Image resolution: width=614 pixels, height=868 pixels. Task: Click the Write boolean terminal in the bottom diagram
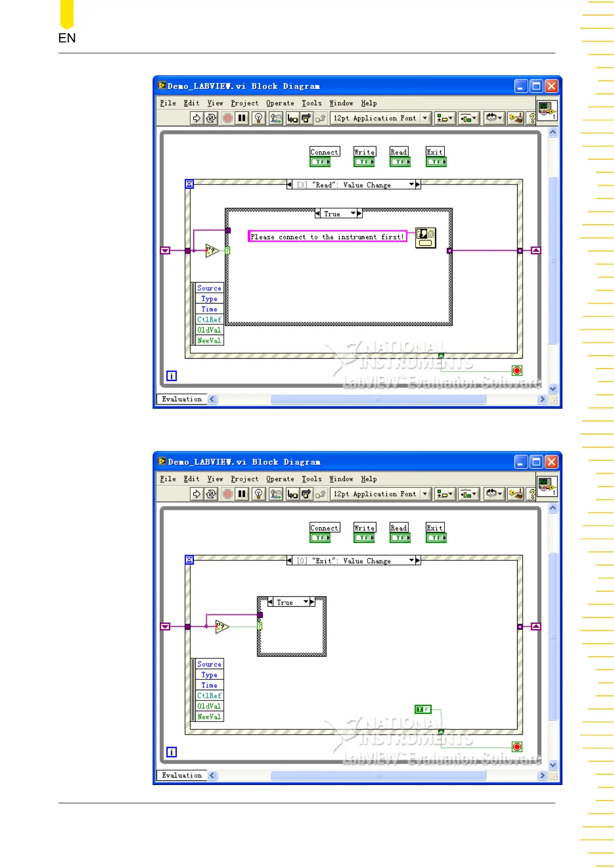(364, 538)
